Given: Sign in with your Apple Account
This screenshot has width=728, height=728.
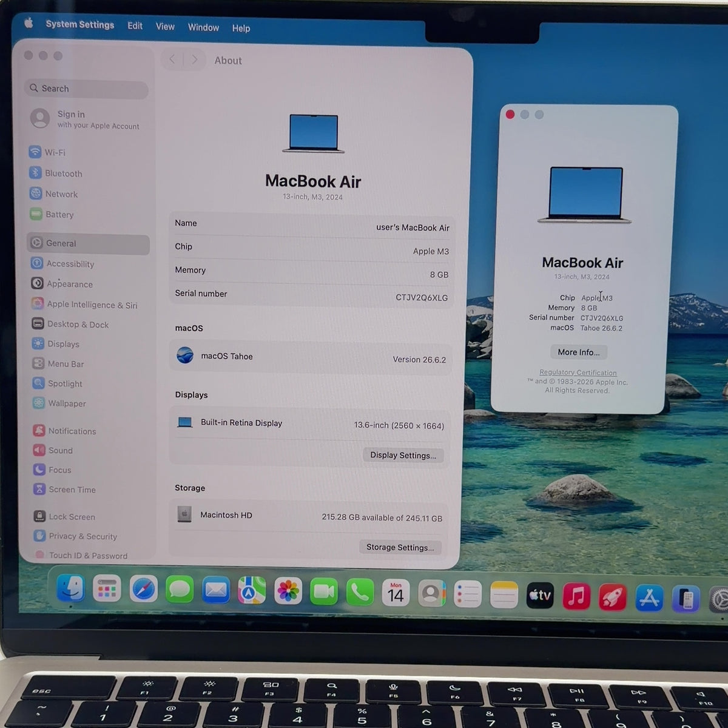Looking at the screenshot, I should pos(86,119).
